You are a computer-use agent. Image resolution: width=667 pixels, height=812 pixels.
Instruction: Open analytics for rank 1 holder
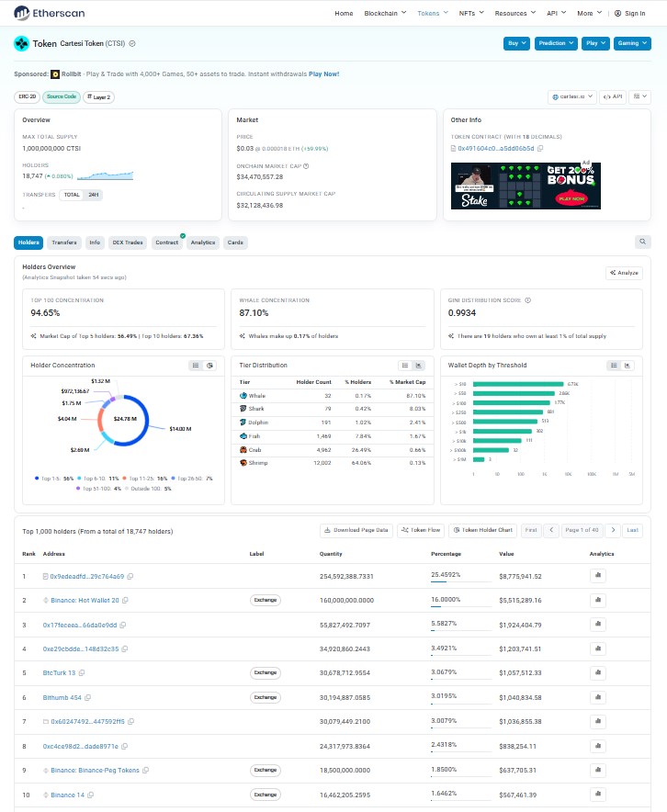[597, 575]
